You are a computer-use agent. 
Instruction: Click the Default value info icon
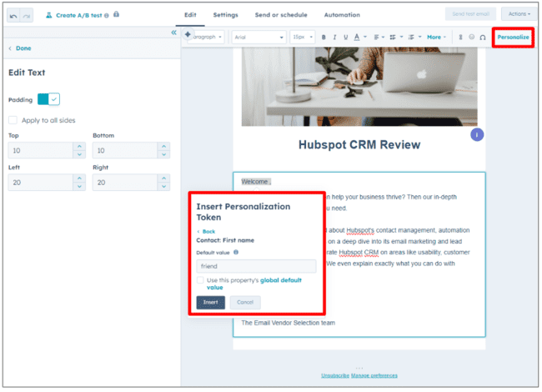[236, 252]
